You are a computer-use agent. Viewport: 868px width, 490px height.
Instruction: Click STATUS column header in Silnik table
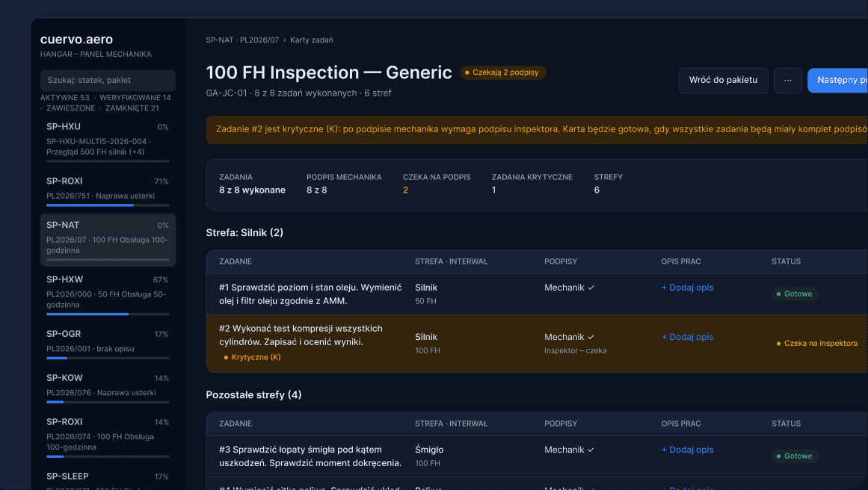786,261
